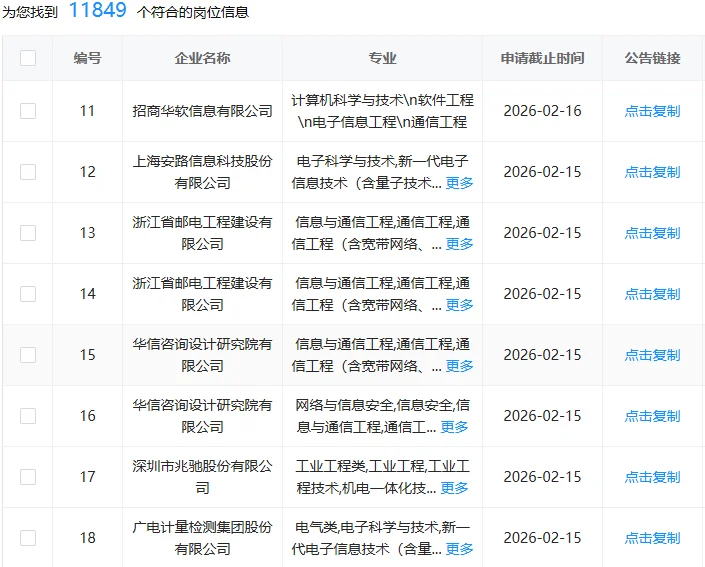Expand 更多 majors in row 13
705x567 pixels.
coord(460,244)
